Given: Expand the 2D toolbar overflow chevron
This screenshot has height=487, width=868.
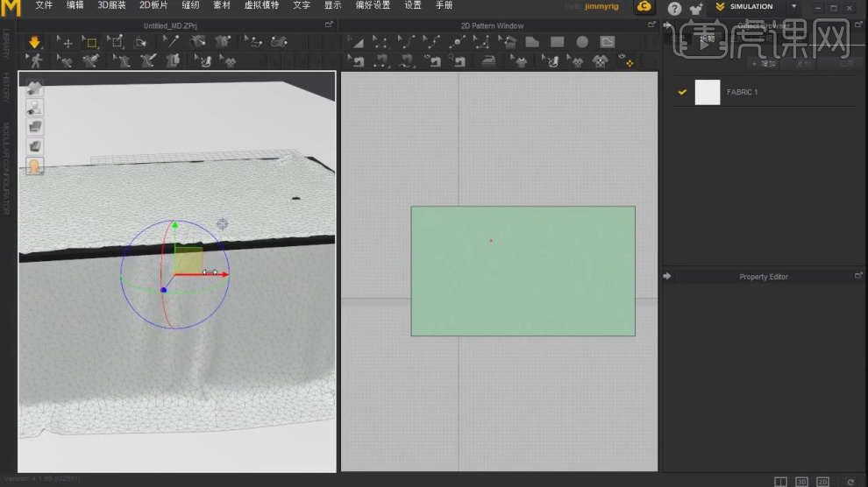Looking at the screenshot, I should coord(655,62).
